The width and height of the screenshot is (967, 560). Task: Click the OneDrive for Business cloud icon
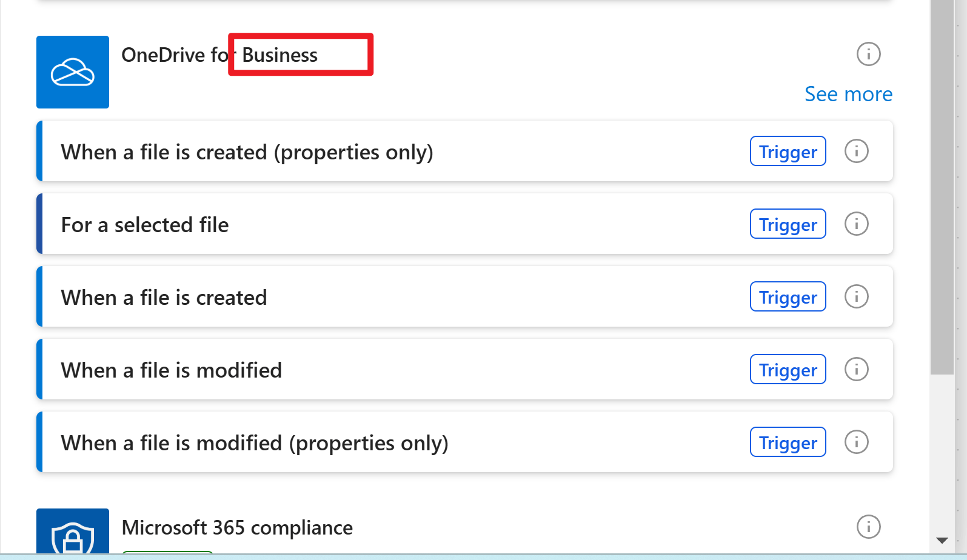tap(73, 72)
